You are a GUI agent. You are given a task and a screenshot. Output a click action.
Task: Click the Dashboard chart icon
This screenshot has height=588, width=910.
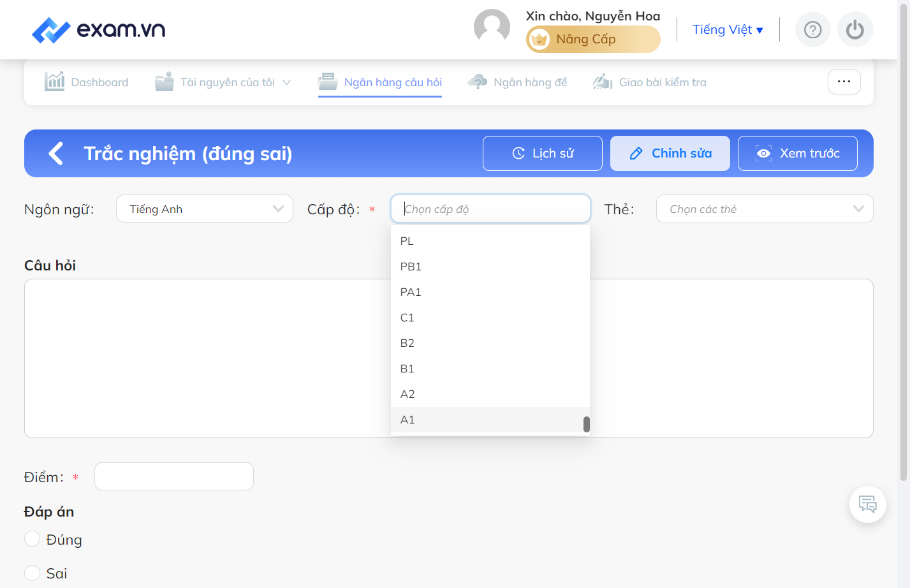click(x=55, y=82)
